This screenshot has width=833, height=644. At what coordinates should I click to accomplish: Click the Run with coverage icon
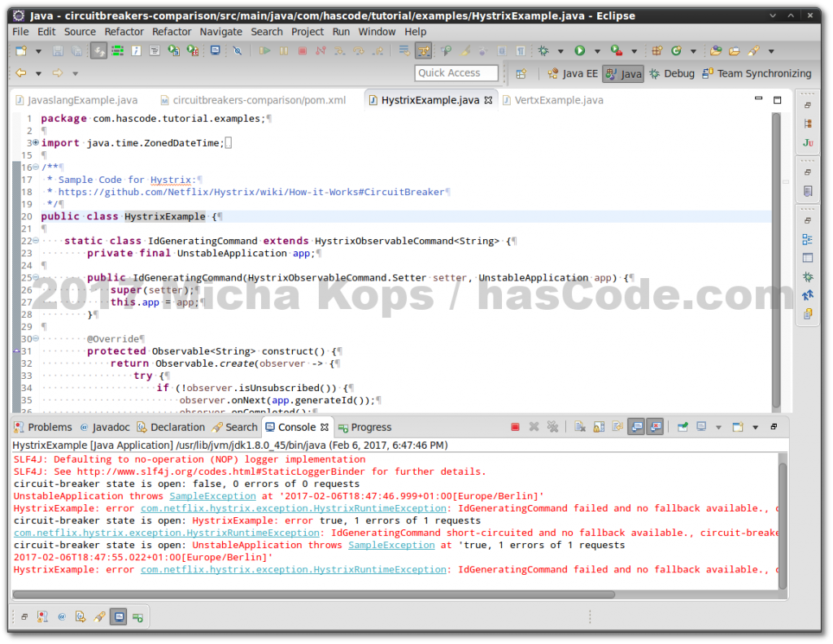pyautogui.click(x=617, y=51)
